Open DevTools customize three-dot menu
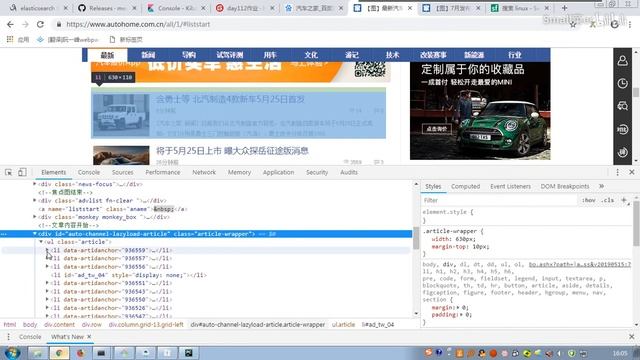 click(618, 172)
